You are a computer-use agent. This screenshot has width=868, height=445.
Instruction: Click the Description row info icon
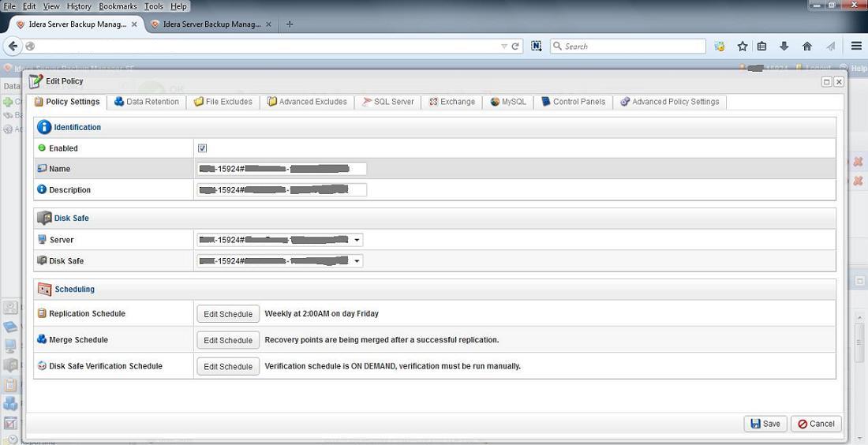[x=42, y=189]
